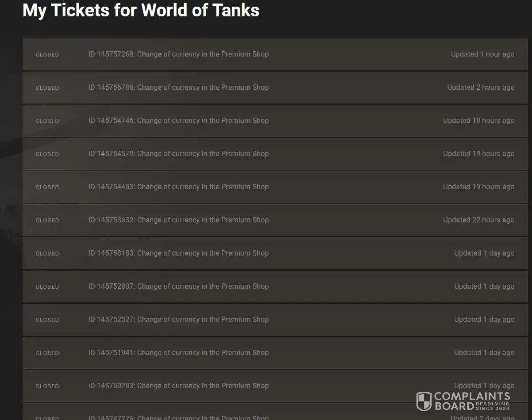Screen dimensions: 532x420
Task: Open ticket ID 145751941
Action: pos(178,353)
